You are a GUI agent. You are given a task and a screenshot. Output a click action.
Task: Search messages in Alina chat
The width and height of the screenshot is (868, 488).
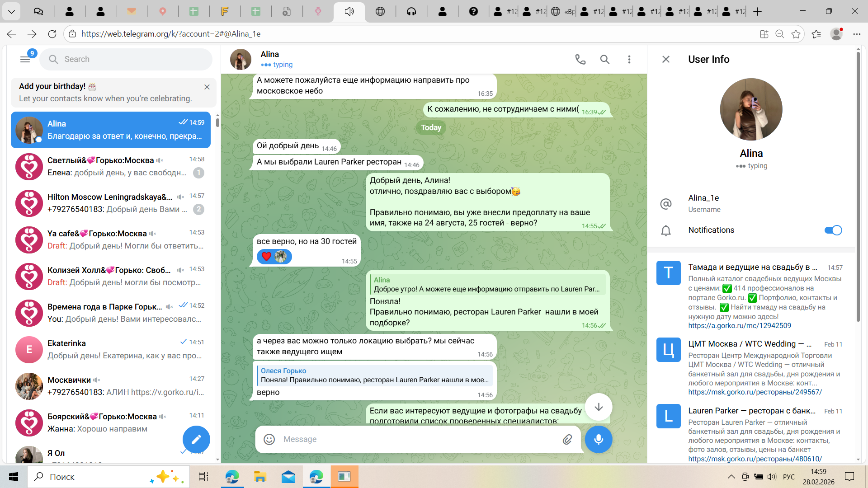click(604, 59)
